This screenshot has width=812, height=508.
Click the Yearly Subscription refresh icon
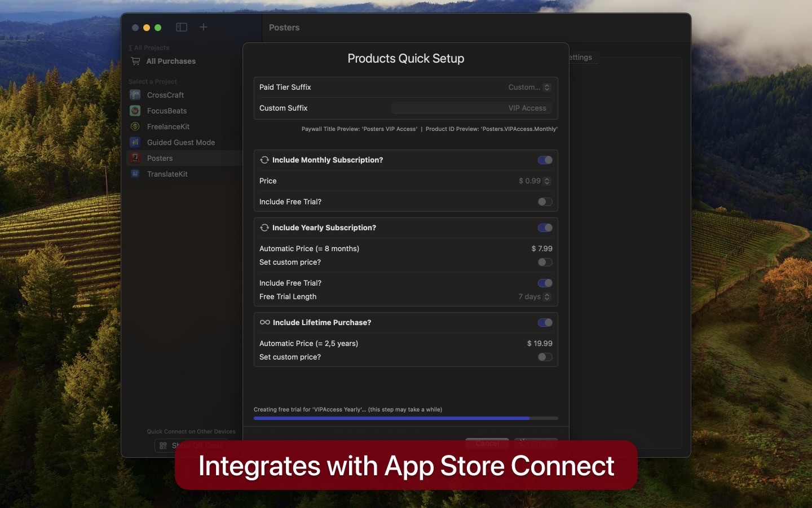264,227
